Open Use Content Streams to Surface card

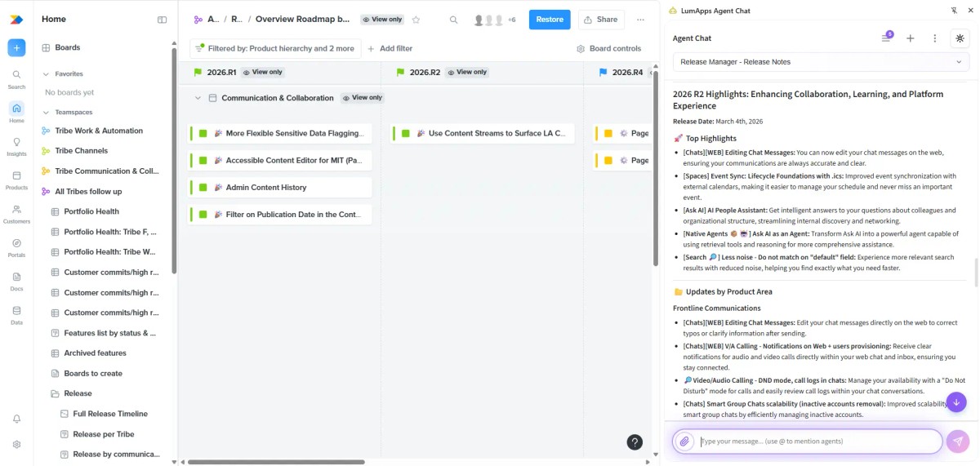pos(483,133)
